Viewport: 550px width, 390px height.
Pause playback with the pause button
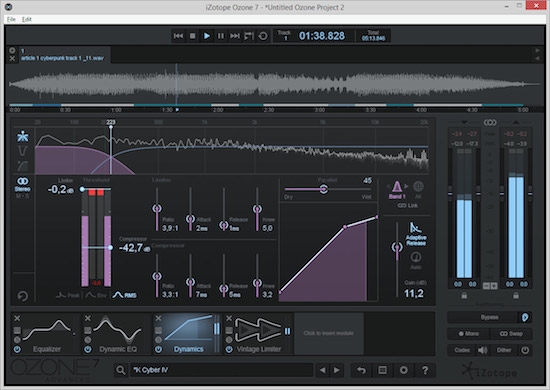coord(221,36)
